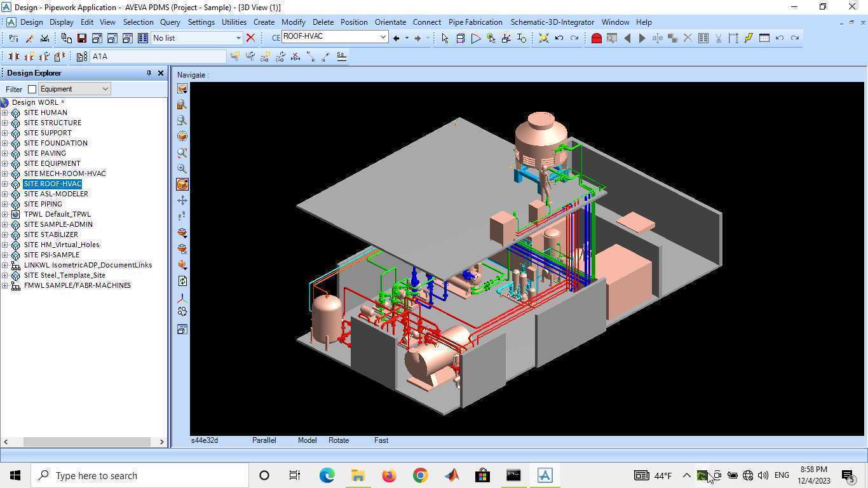The height and width of the screenshot is (488, 868).
Task: Open the Orientate menu
Action: [x=390, y=22]
